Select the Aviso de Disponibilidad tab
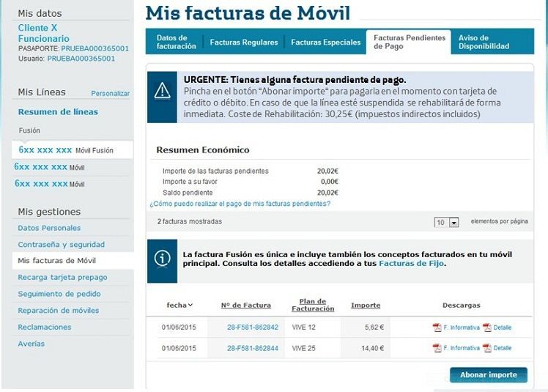 tap(484, 42)
